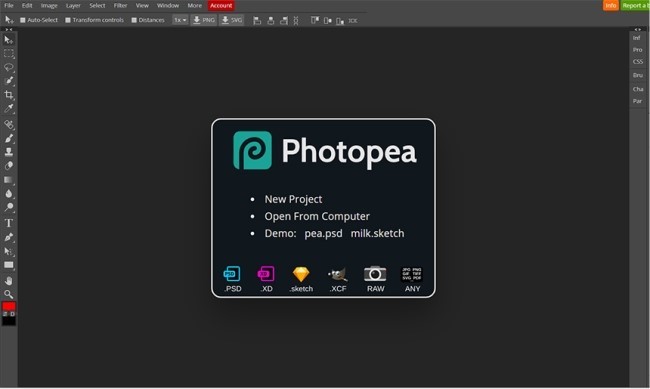650x389 pixels.
Task: Expand the CSS panel tab
Action: [x=637, y=62]
